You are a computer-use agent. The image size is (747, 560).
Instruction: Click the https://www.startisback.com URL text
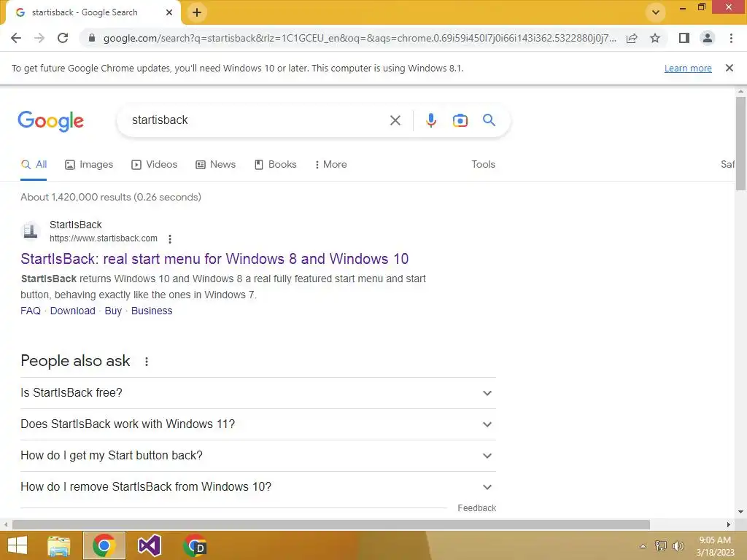coord(104,238)
